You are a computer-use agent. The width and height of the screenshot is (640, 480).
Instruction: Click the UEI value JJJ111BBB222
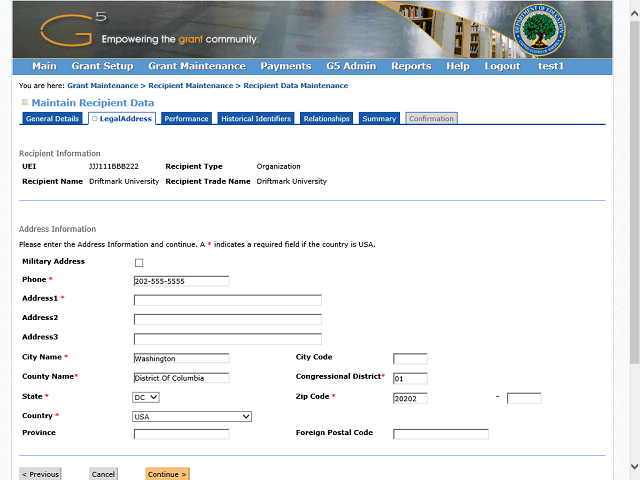click(x=114, y=167)
